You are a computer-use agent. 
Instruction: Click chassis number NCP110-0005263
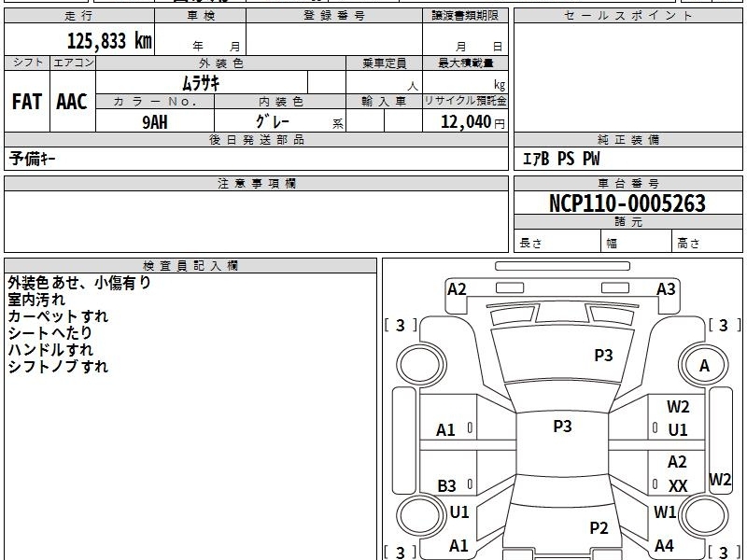click(x=627, y=203)
